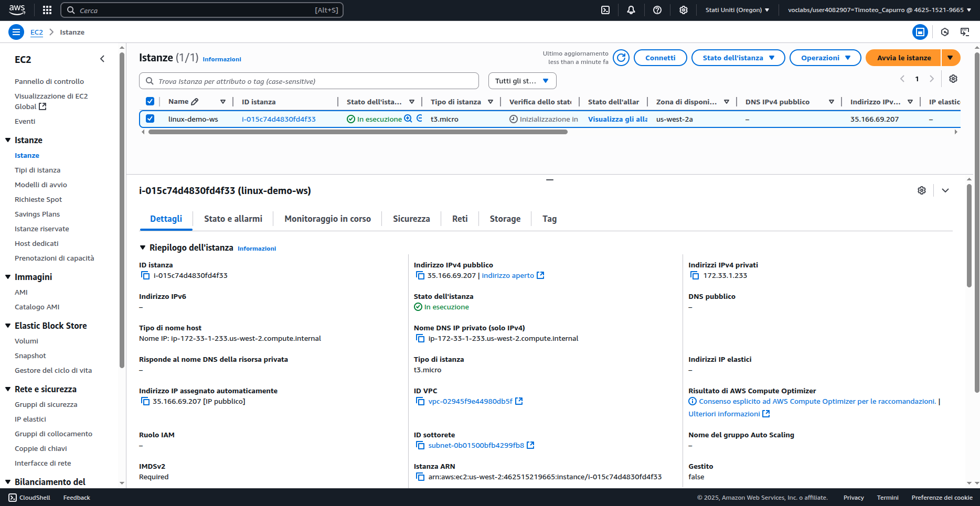Open the vpc-02945f9e44980db5f link

tap(475, 401)
